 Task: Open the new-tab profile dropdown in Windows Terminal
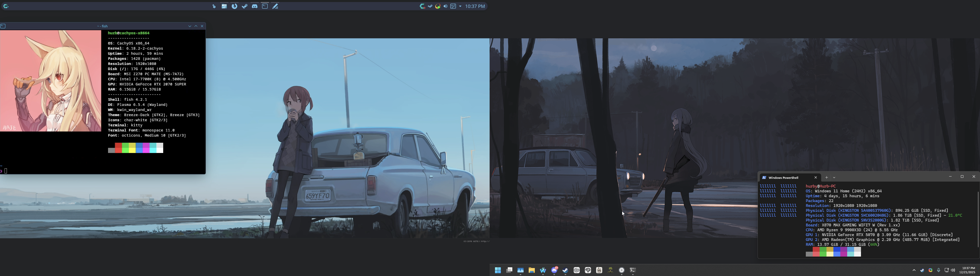pyautogui.click(x=834, y=178)
